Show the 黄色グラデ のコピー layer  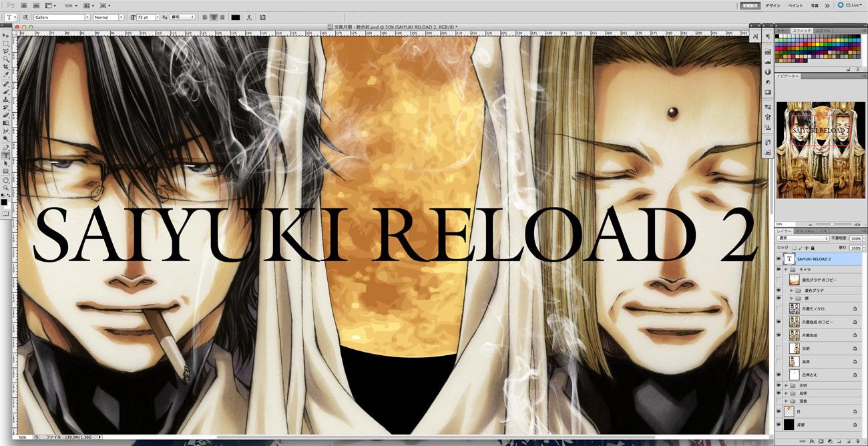[779, 280]
